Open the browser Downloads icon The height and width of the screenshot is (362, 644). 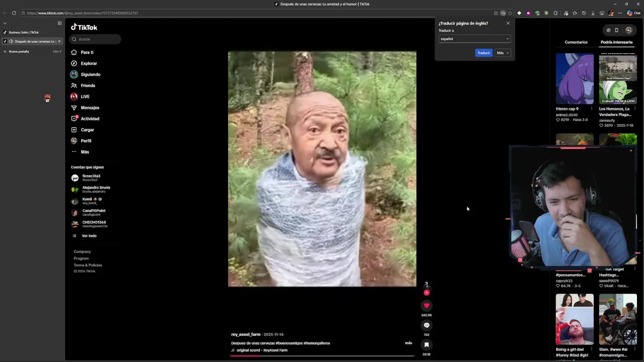[593, 13]
